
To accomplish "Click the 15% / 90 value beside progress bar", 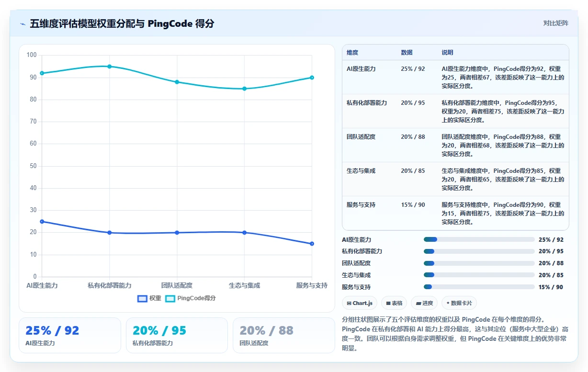I will [x=551, y=287].
